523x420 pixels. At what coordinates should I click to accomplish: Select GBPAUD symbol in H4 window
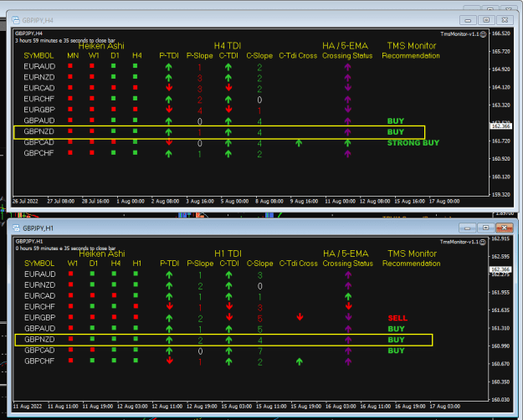pyautogui.click(x=39, y=120)
